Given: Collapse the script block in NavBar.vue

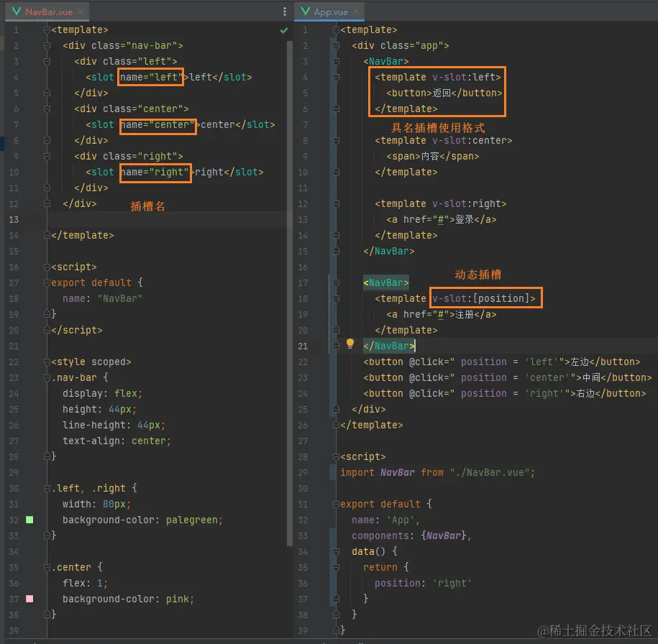Looking at the screenshot, I should tap(47, 267).
